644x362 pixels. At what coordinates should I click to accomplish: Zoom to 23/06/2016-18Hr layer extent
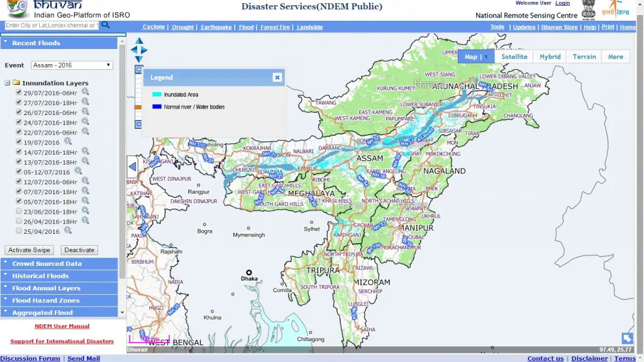(x=85, y=211)
